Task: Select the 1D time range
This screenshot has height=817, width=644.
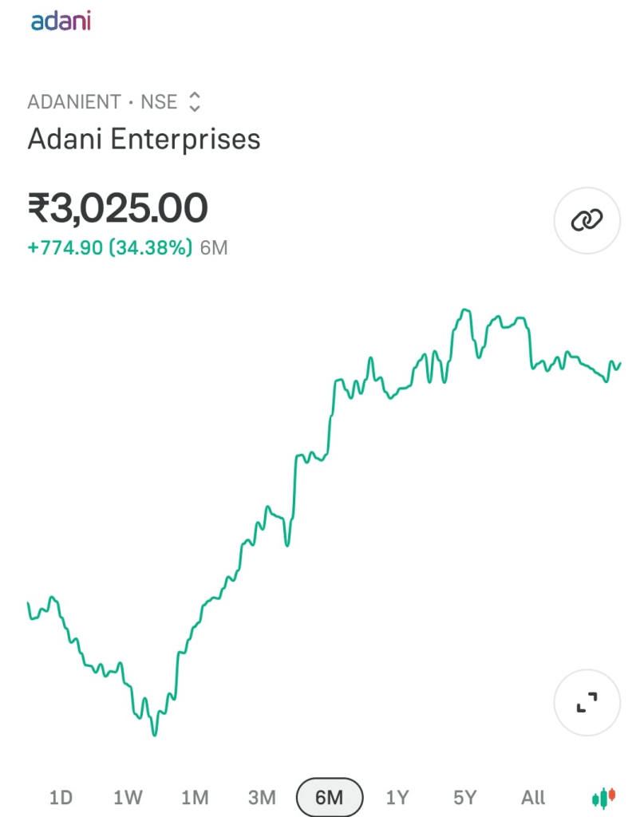Action: pyautogui.click(x=61, y=797)
